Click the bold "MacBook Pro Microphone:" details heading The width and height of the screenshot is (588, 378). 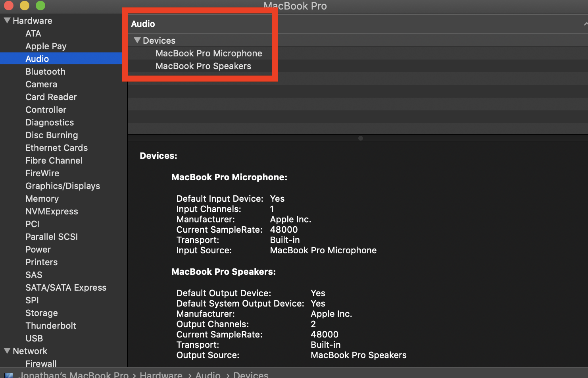(229, 177)
